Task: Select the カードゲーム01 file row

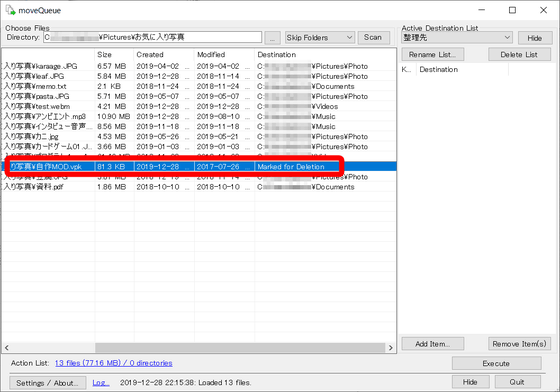Action: coord(199,147)
